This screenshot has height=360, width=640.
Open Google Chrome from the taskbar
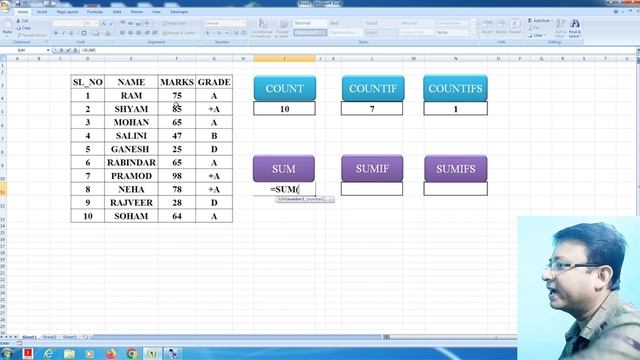[132, 353]
